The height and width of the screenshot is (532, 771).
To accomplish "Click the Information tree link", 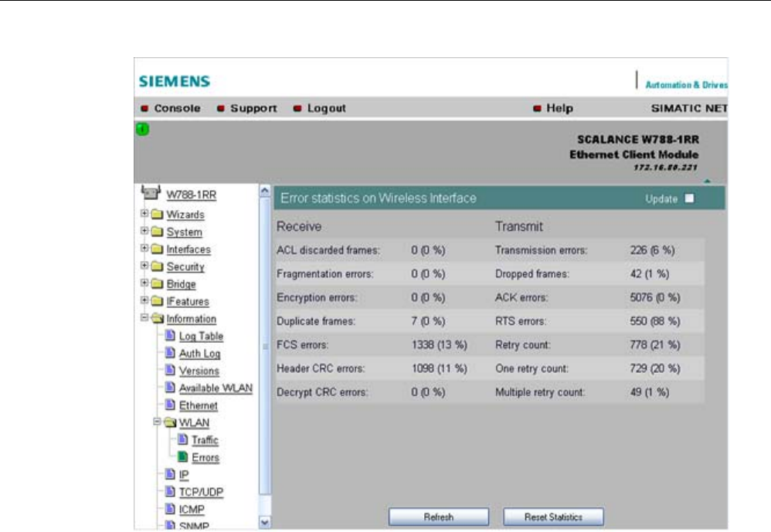I will tap(192, 319).
